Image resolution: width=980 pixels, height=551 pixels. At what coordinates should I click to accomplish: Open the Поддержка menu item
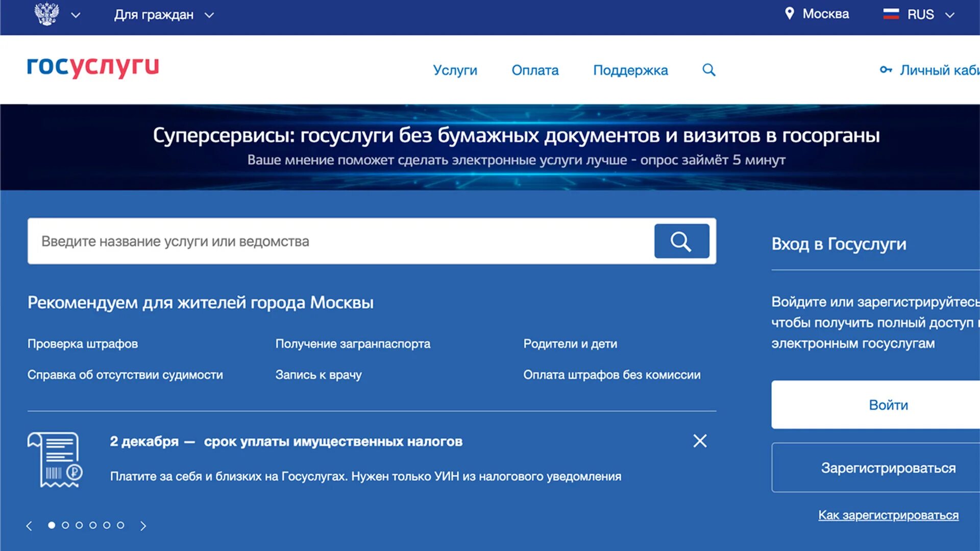click(630, 70)
